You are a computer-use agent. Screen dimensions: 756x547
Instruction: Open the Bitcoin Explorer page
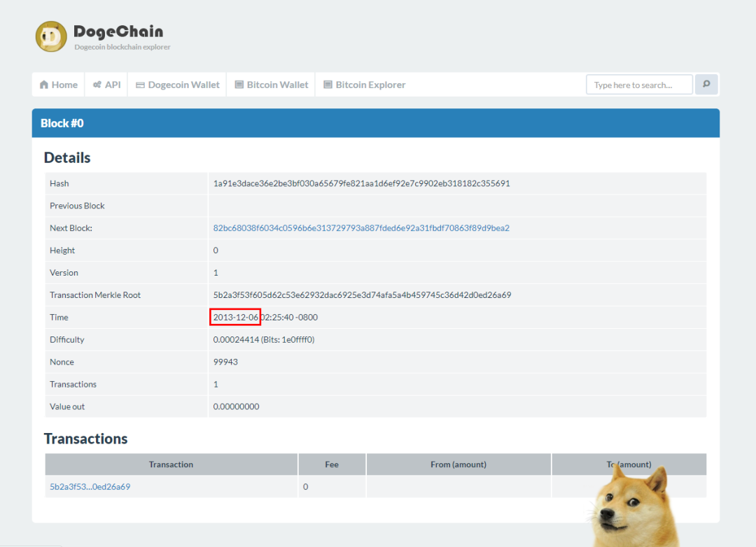point(365,85)
